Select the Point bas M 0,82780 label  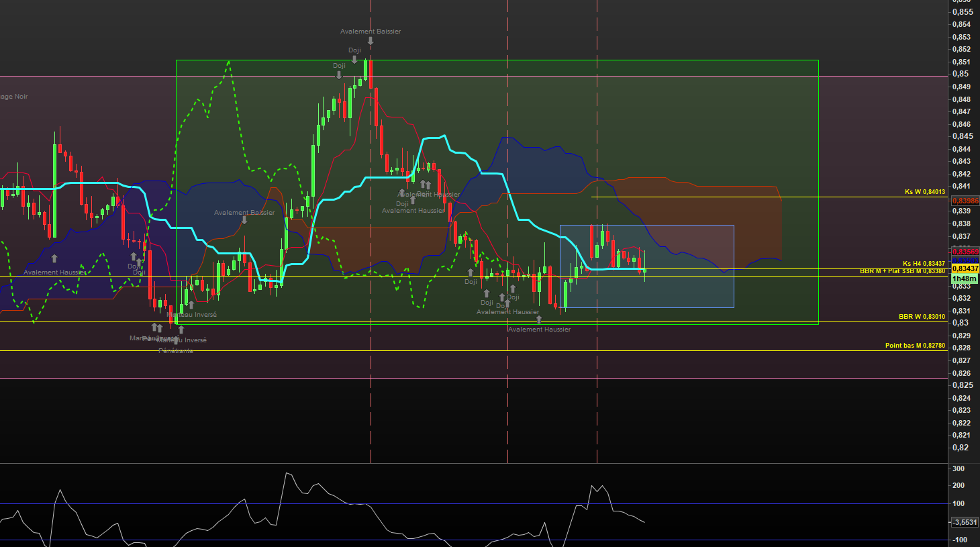(x=915, y=346)
